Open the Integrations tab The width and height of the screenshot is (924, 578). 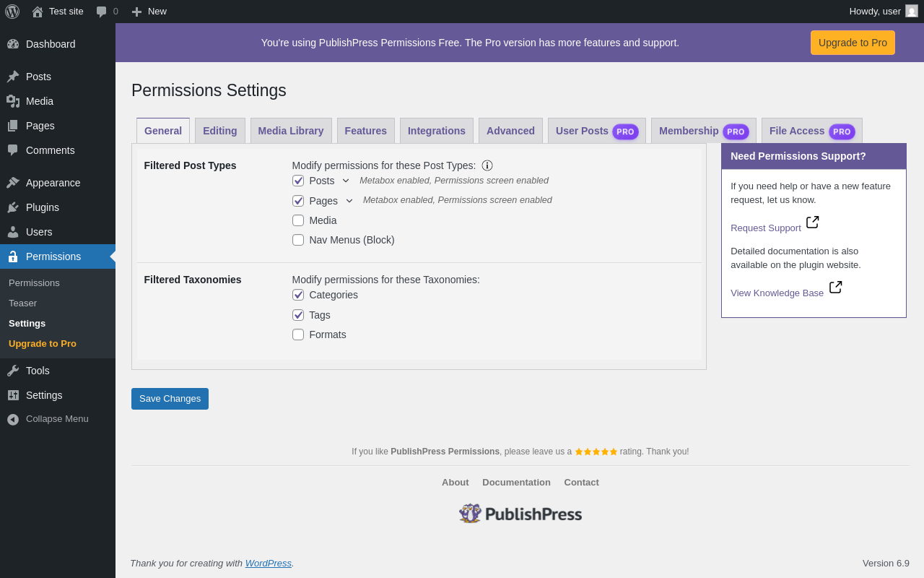coord(437,131)
